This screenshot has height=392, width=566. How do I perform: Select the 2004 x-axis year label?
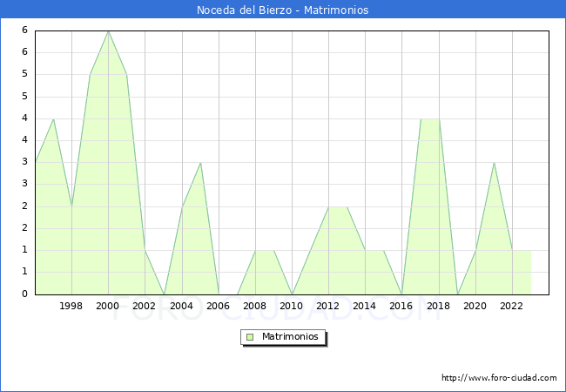[x=181, y=306]
